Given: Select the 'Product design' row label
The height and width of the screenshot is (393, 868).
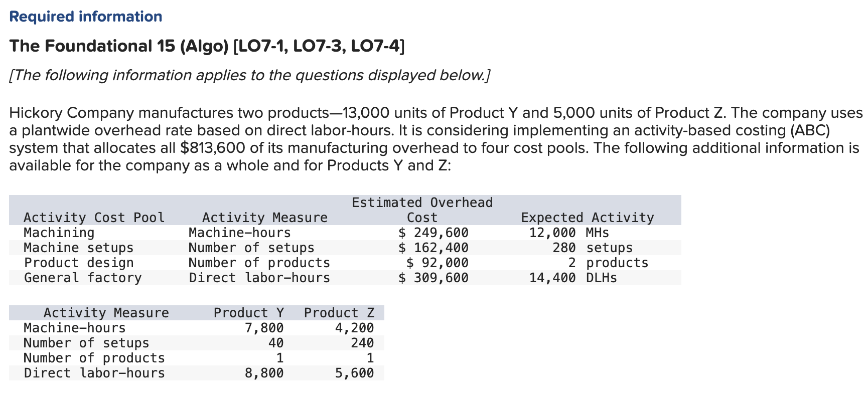Looking at the screenshot, I should point(79,263).
